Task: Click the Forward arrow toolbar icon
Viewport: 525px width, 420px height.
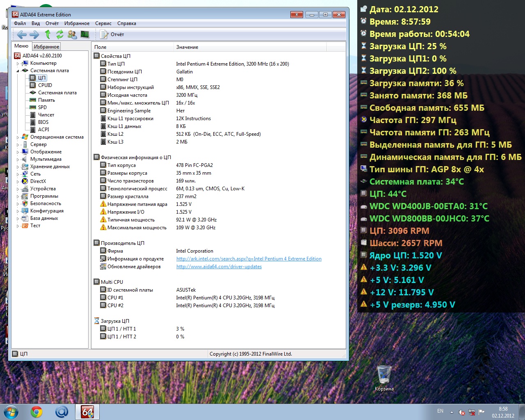Action: point(34,34)
